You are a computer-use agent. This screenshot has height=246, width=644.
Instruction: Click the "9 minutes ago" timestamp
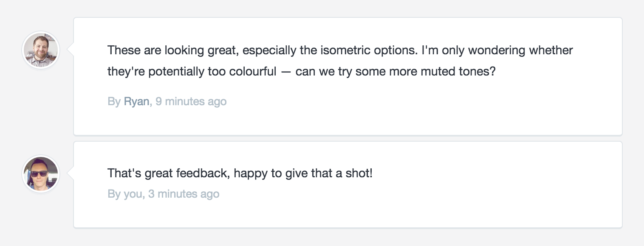(191, 101)
